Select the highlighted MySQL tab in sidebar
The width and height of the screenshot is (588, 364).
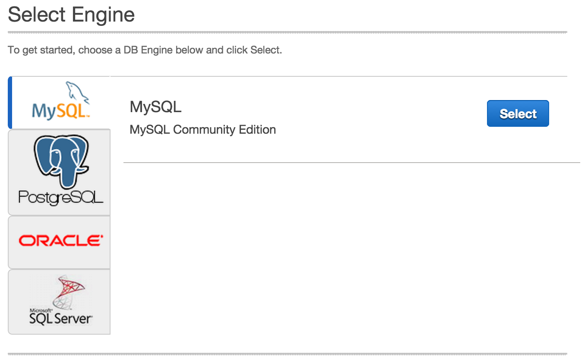(x=59, y=102)
